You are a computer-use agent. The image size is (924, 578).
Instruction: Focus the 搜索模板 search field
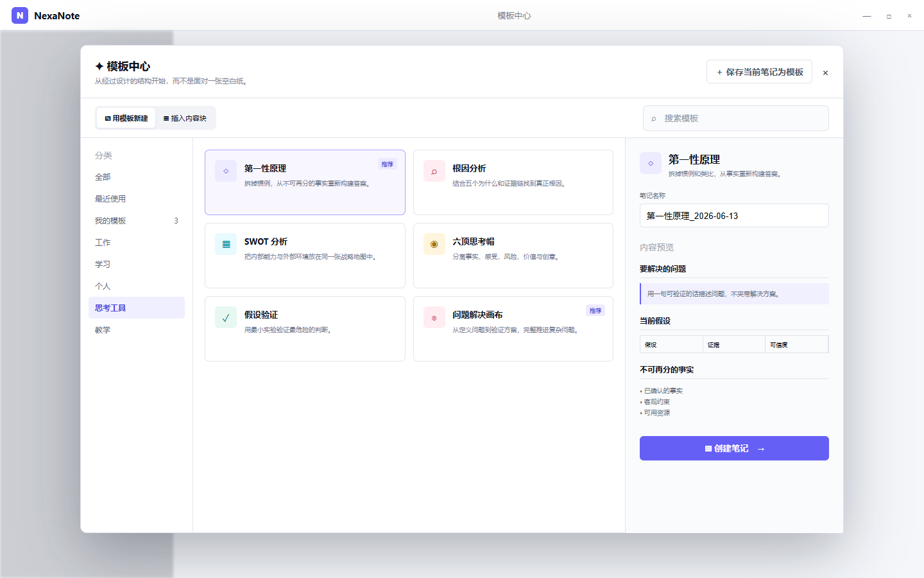(736, 118)
